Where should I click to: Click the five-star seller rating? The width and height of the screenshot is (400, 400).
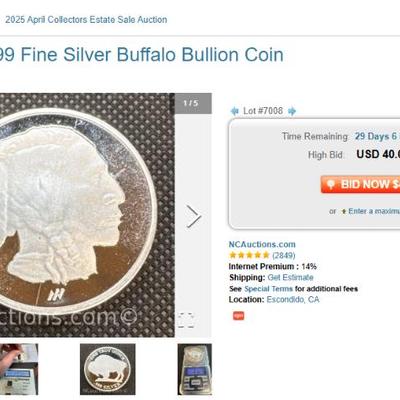[x=249, y=255]
